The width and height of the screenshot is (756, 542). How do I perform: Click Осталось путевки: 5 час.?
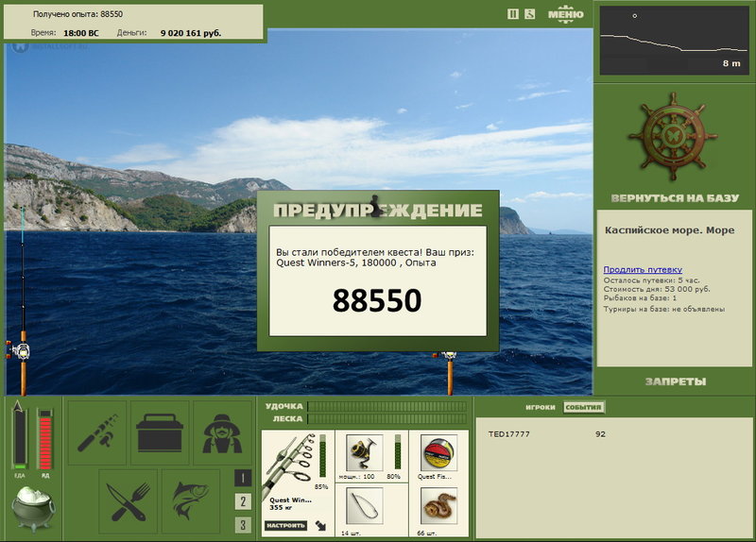[651, 279]
